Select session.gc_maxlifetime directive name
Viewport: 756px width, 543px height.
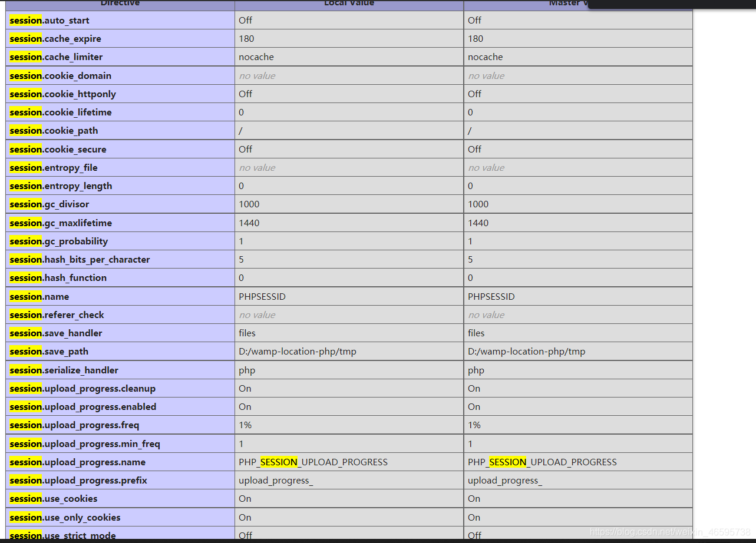click(x=61, y=223)
